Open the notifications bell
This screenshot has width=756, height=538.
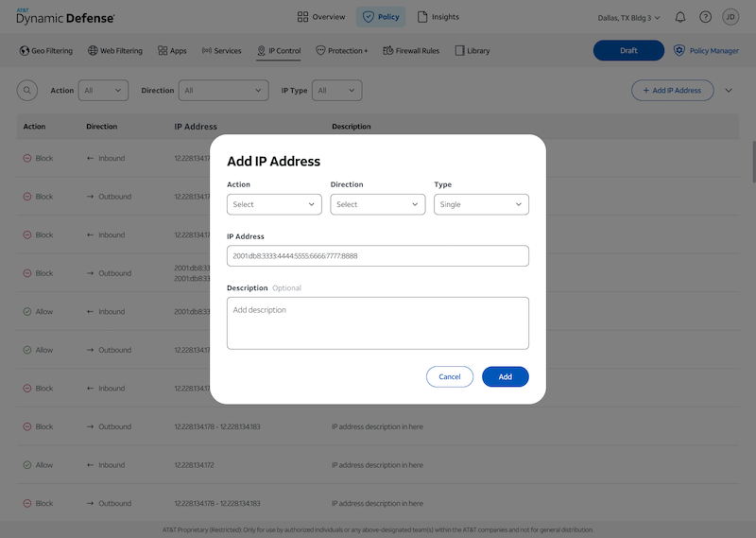pyautogui.click(x=679, y=17)
